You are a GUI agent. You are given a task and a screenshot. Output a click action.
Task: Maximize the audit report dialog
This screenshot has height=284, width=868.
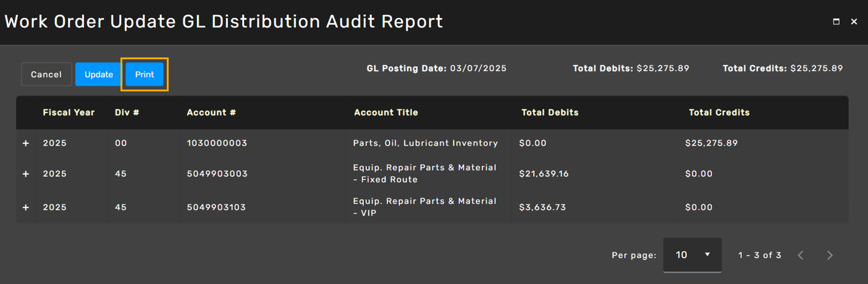(x=836, y=22)
